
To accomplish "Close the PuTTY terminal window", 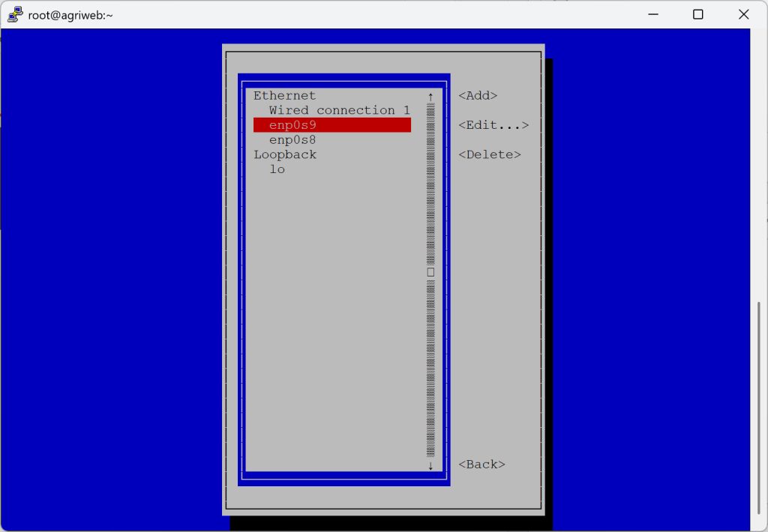I will [x=743, y=14].
